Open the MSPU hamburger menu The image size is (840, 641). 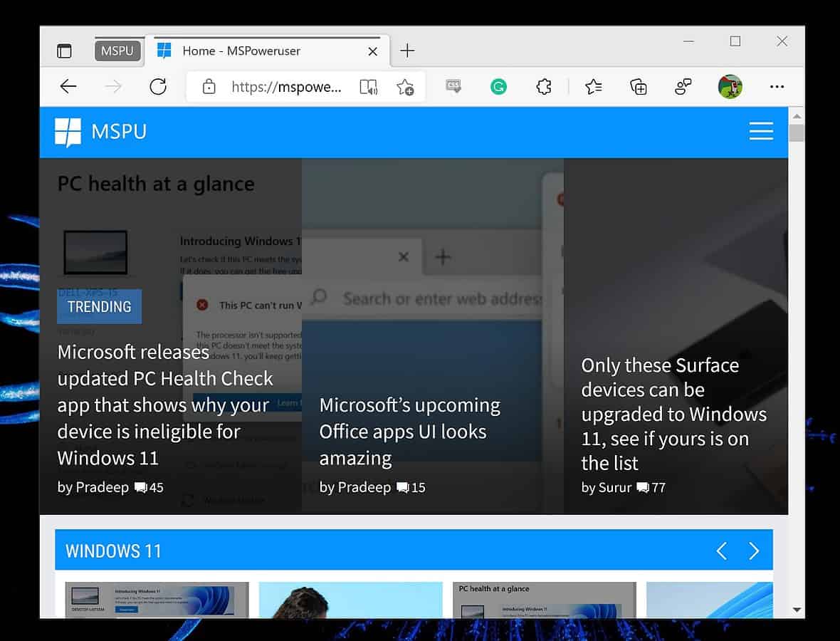[x=761, y=131]
